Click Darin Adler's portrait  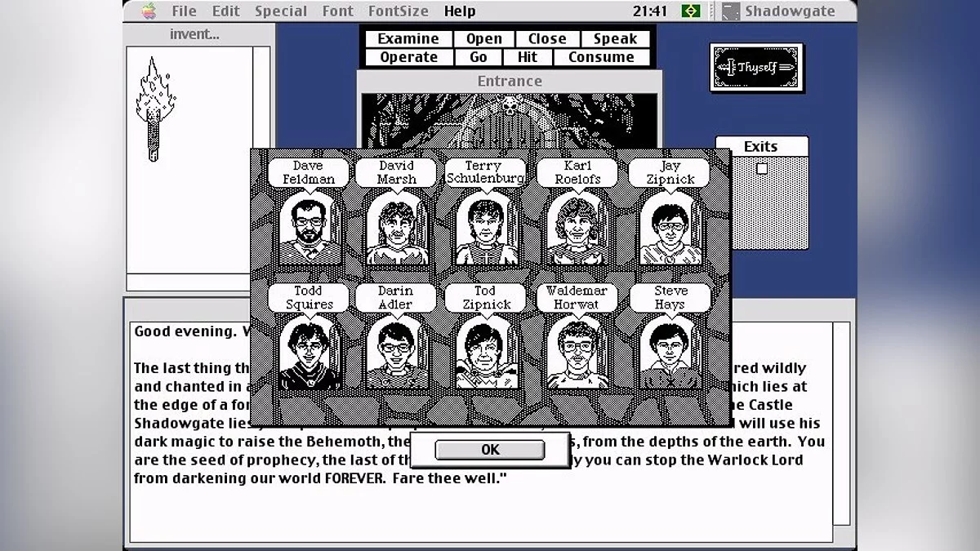click(397, 353)
